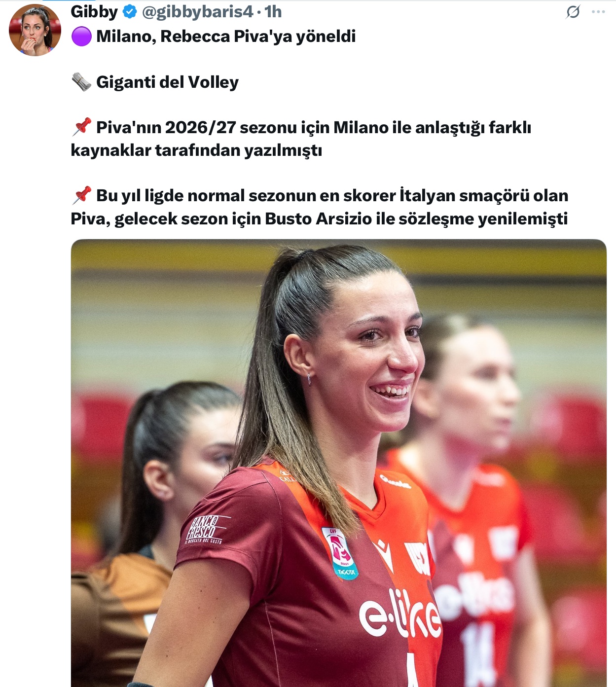Click the purple circle emoji
Screen dimensions: 616x687
(x=81, y=36)
